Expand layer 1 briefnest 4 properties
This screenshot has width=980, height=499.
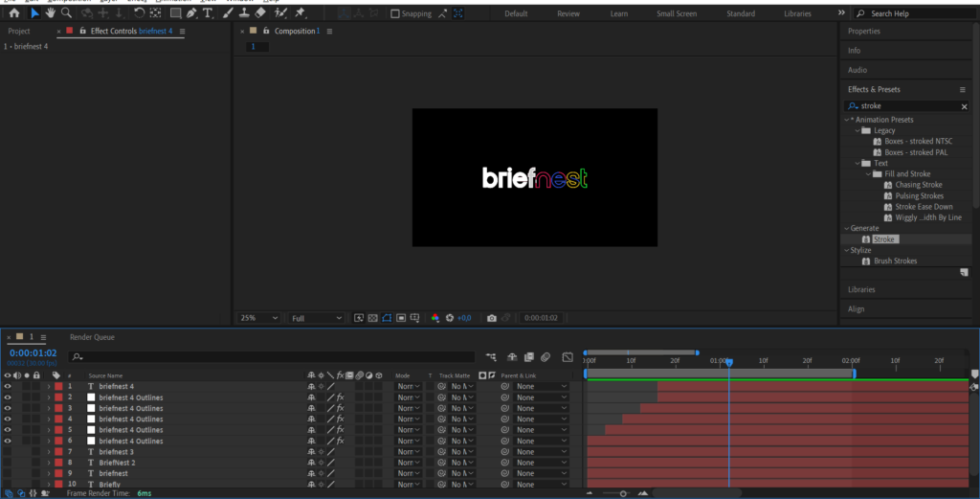tap(49, 386)
